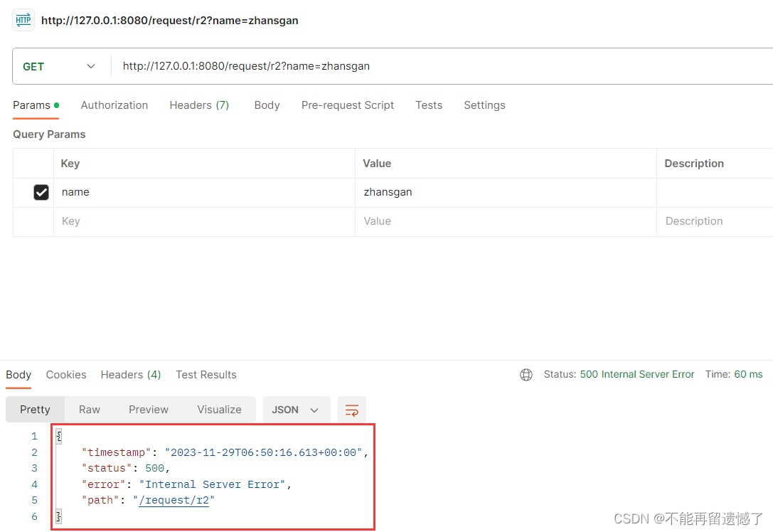Open the Authorization tab

(x=114, y=105)
